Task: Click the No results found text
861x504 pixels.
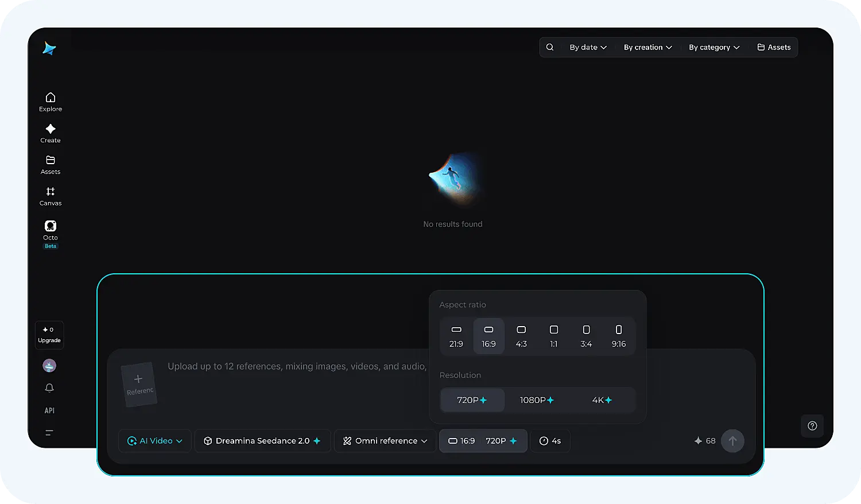Action: [453, 224]
